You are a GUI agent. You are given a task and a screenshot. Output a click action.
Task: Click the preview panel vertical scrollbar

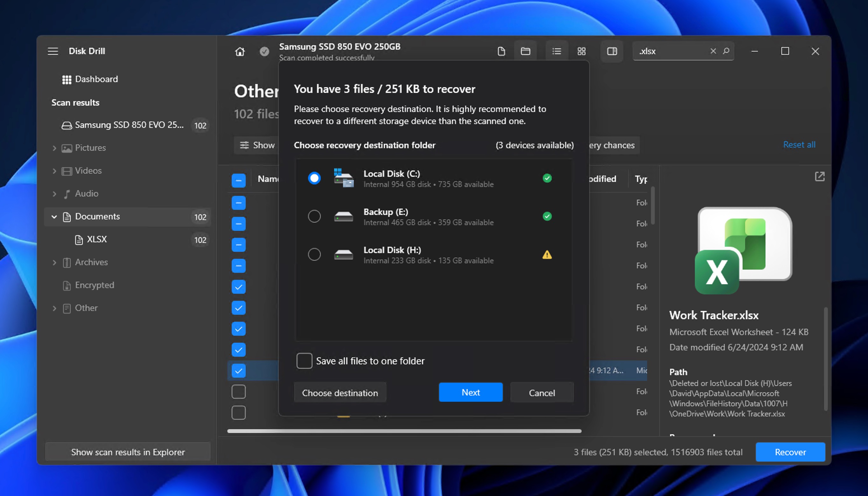[826, 359]
